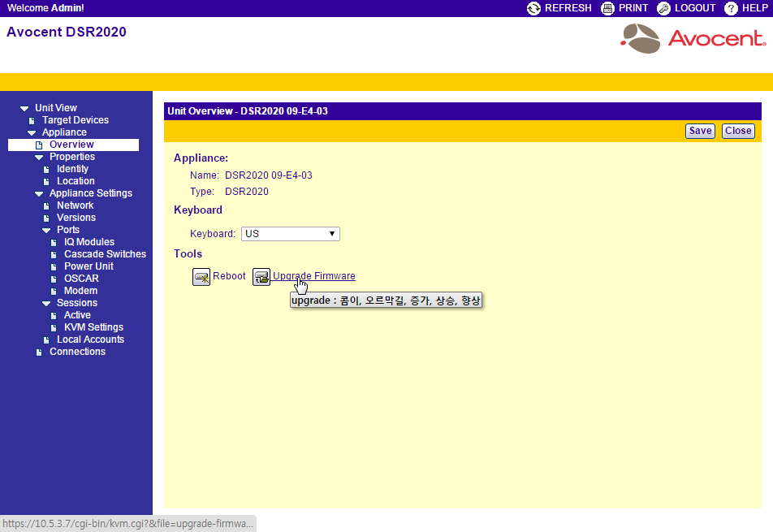The image size is (773, 532).
Task: Click the HELP text link
Action: click(x=755, y=8)
